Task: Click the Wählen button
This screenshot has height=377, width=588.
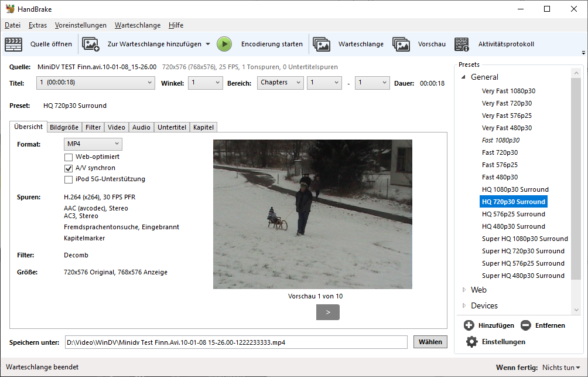Action: pos(430,342)
